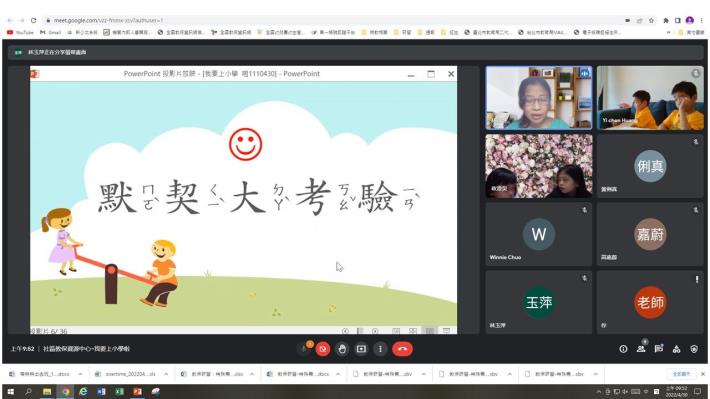
Task: Switch to Chrome on the taskbar
Action: (65, 391)
